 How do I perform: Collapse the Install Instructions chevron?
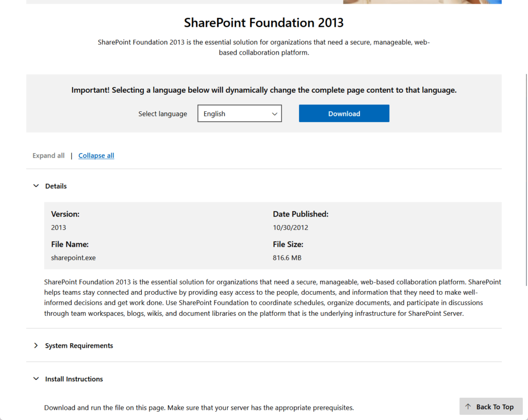pos(36,379)
